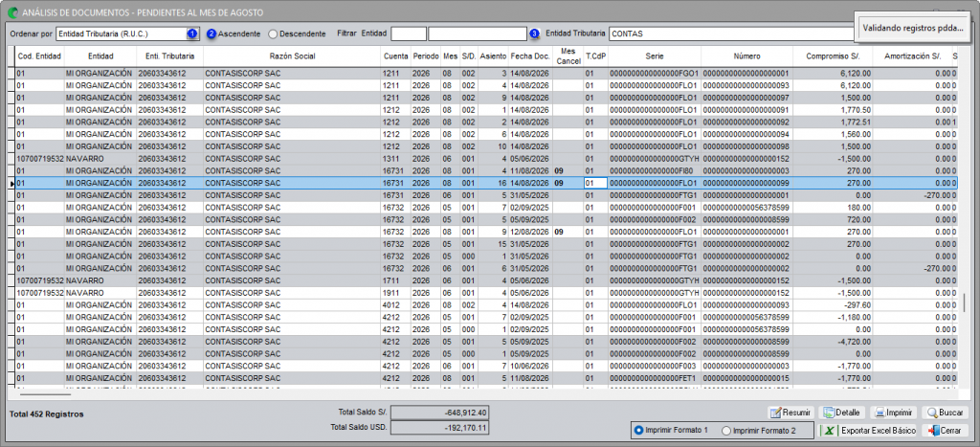Choose Imprimir Formato 1

coord(671,431)
